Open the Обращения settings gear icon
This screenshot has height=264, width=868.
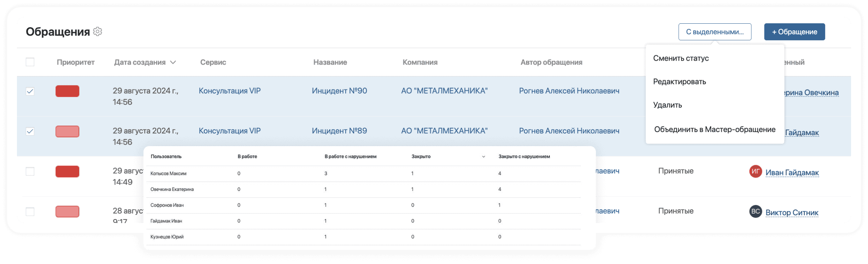pos(98,31)
